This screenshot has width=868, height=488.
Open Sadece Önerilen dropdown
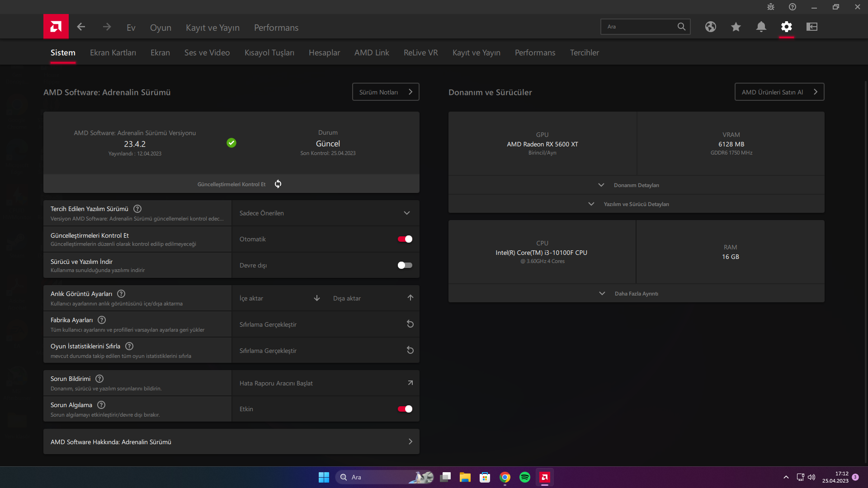point(325,213)
